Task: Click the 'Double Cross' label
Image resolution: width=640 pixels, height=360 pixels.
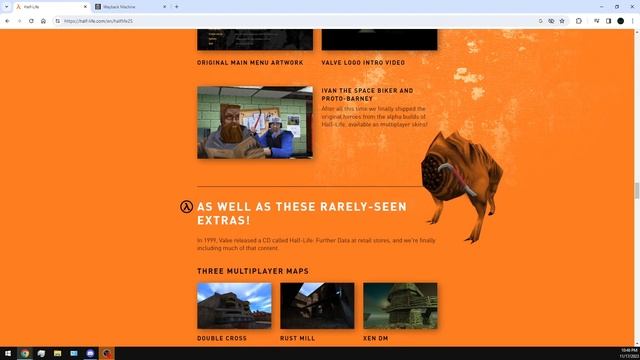Action: click(222, 338)
